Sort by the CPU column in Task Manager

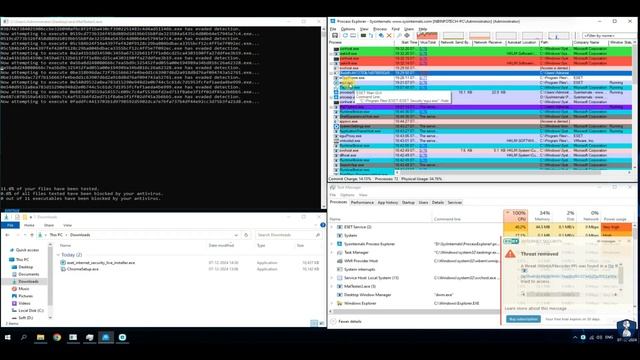pos(516,216)
